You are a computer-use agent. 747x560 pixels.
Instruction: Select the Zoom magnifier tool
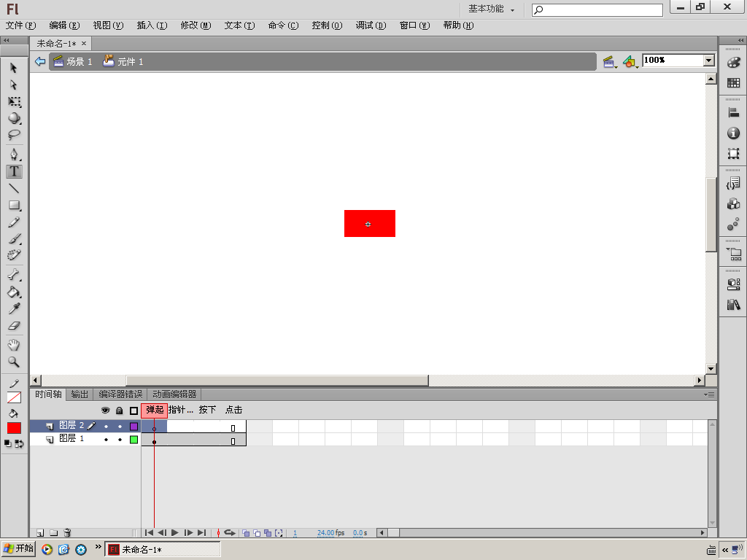pyautogui.click(x=14, y=362)
